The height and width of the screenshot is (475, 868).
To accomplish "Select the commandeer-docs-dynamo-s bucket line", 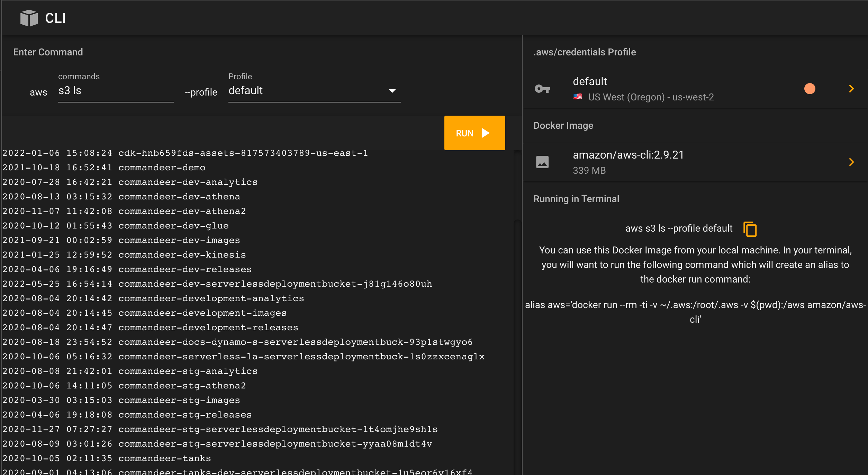I will click(238, 342).
